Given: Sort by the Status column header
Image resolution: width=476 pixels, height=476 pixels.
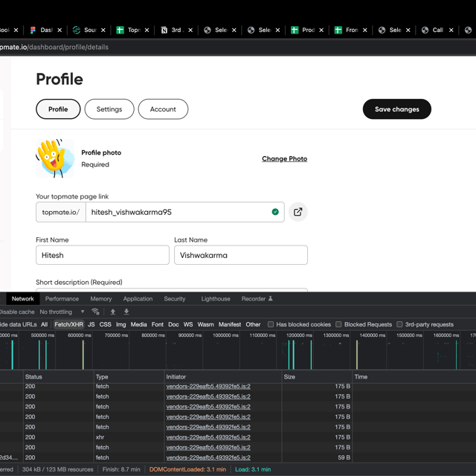Looking at the screenshot, I should tap(59, 377).
